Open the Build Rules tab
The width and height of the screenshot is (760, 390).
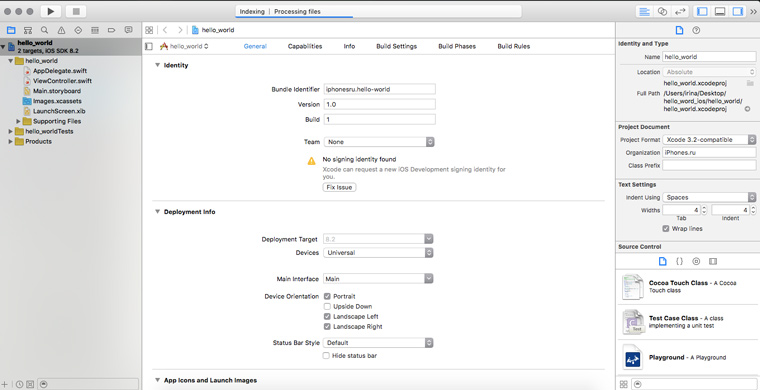tap(514, 47)
